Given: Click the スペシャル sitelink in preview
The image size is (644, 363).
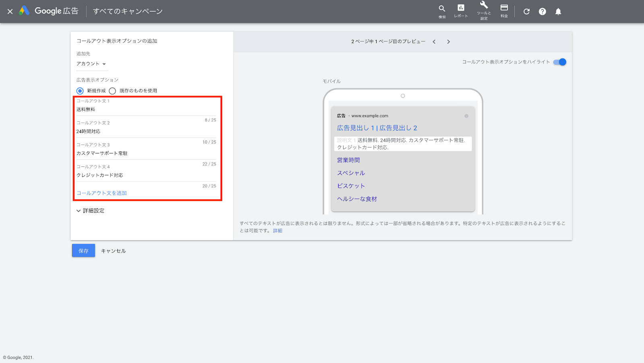Looking at the screenshot, I should pyautogui.click(x=351, y=173).
